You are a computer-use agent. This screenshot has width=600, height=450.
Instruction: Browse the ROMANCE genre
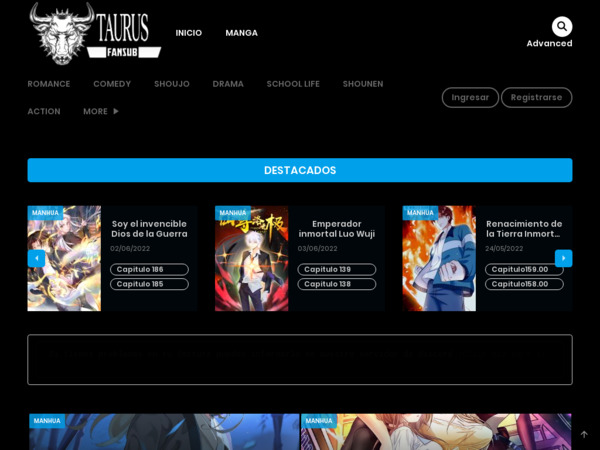pyautogui.click(x=49, y=84)
